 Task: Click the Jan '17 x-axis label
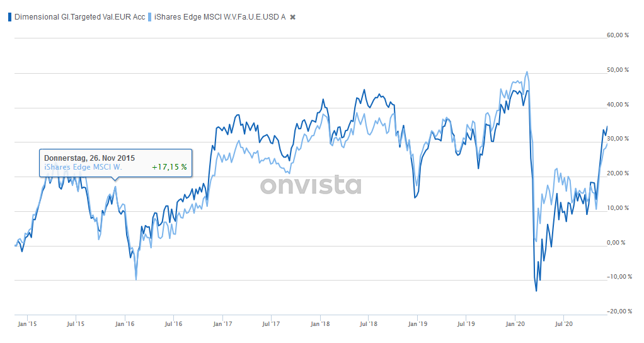coord(222,324)
